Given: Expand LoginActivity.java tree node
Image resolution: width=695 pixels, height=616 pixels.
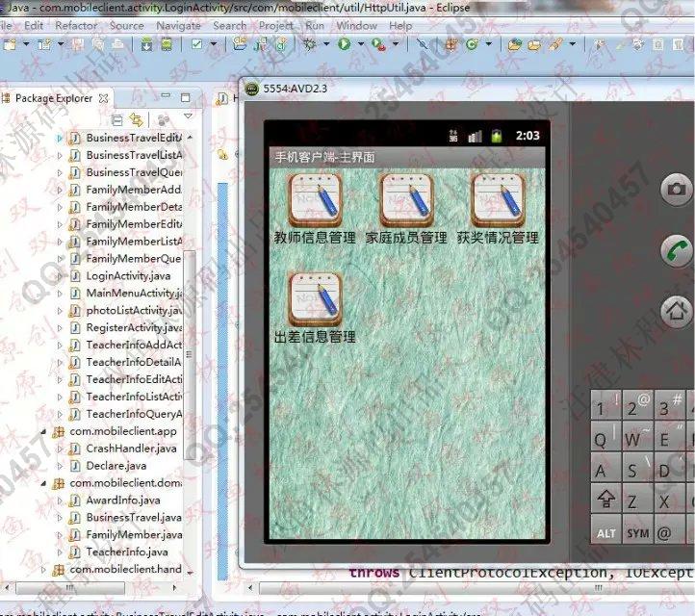Looking at the screenshot, I should click(x=60, y=276).
